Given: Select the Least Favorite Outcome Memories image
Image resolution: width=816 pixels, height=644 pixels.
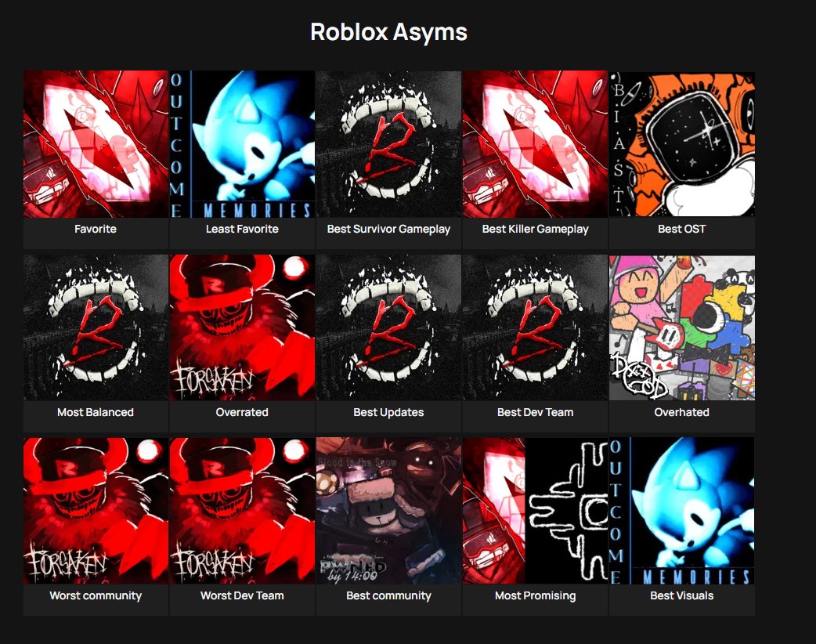Looking at the screenshot, I should pyautogui.click(x=242, y=144).
